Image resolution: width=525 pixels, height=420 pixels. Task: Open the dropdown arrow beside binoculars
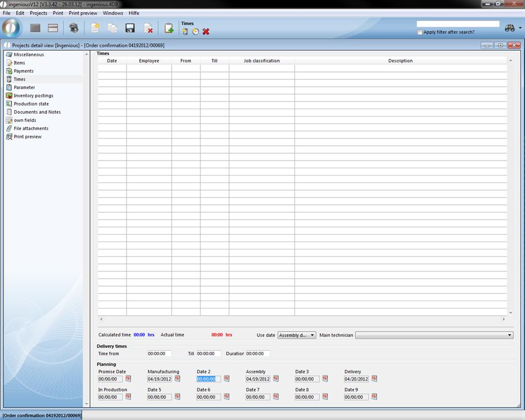[520, 28]
